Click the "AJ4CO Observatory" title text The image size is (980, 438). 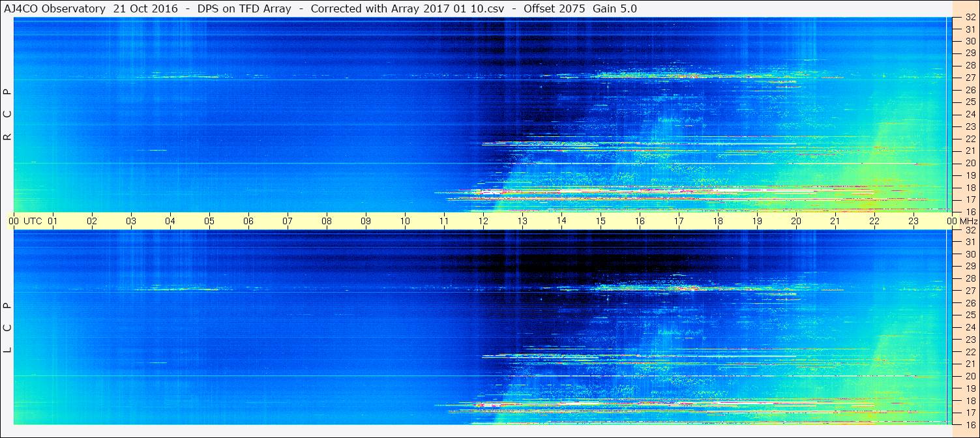click(x=54, y=8)
